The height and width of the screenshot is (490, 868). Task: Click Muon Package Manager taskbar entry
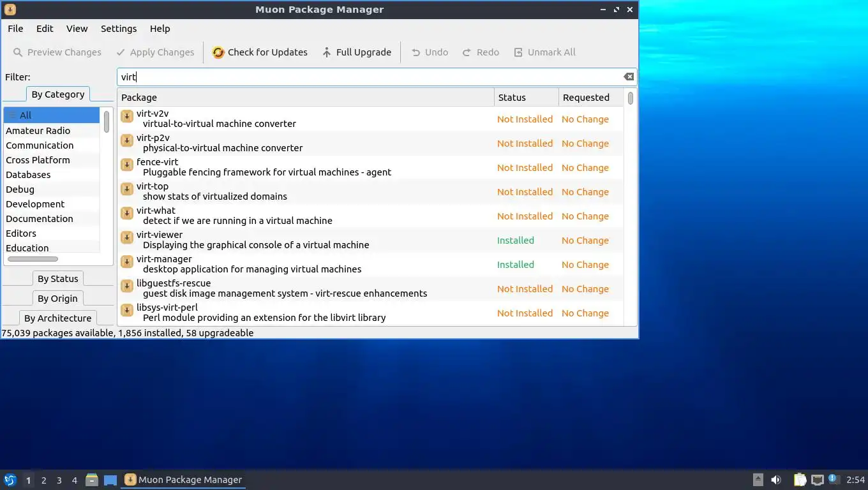(183, 480)
